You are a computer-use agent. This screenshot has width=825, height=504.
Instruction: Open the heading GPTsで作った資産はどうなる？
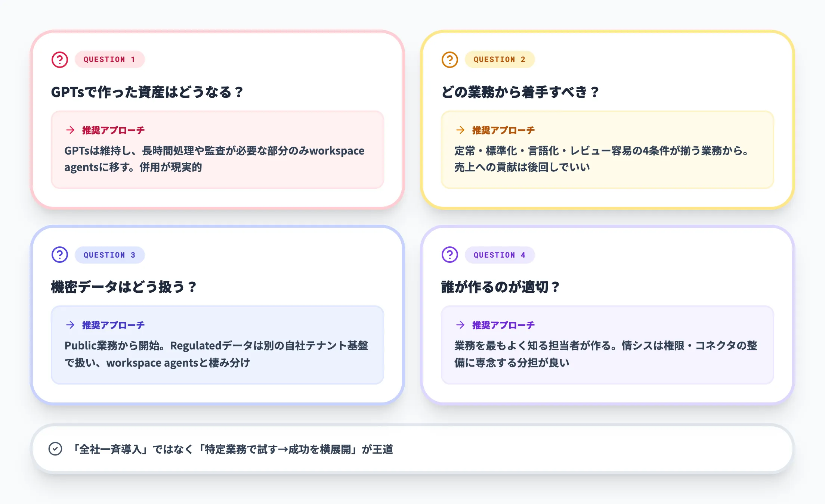(147, 91)
